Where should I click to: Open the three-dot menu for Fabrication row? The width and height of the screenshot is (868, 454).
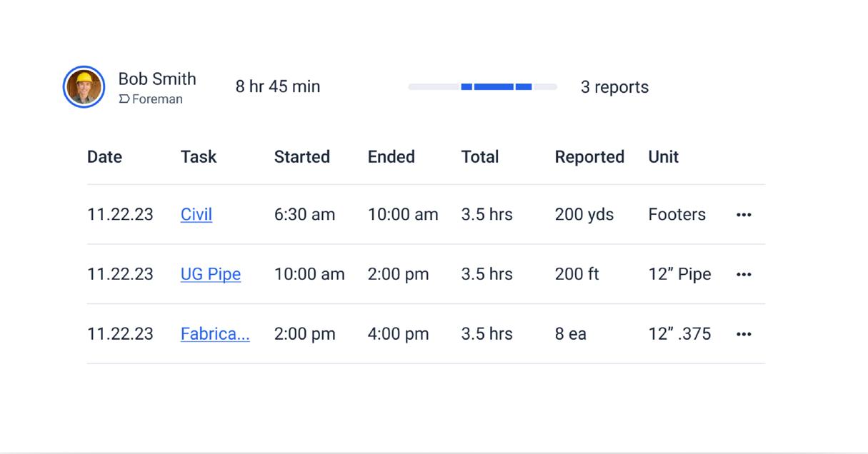pos(744,334)
